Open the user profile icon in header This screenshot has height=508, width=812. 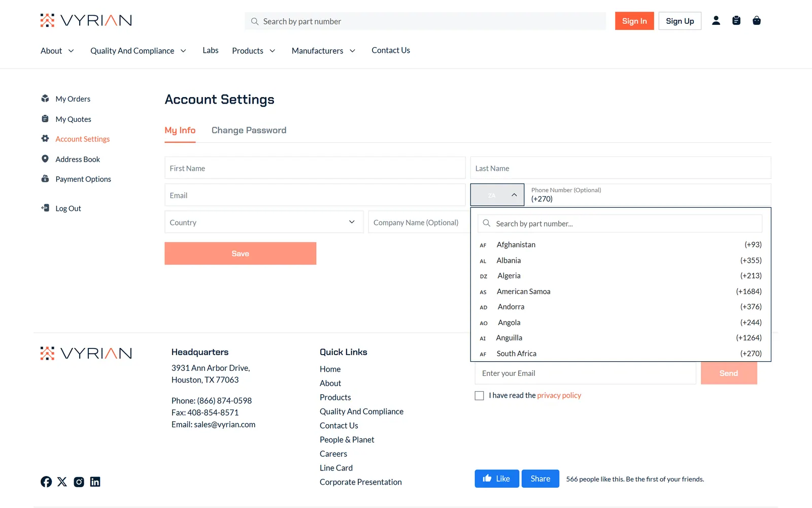[716, 21]
